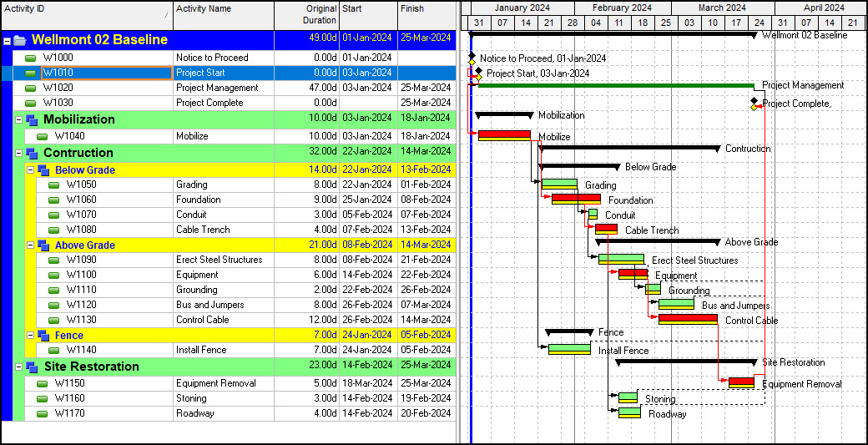Click the February 2024 timescale header
Viewport: 868px width, 445px height.
coord(623,8)
